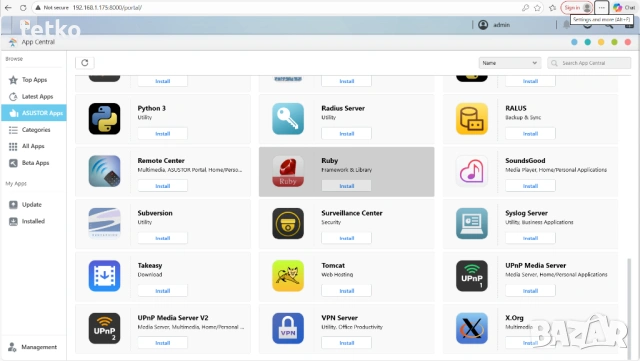Open browser favorites list icon
The height and width of the screenshot is (361, 640).
(553, 7)
